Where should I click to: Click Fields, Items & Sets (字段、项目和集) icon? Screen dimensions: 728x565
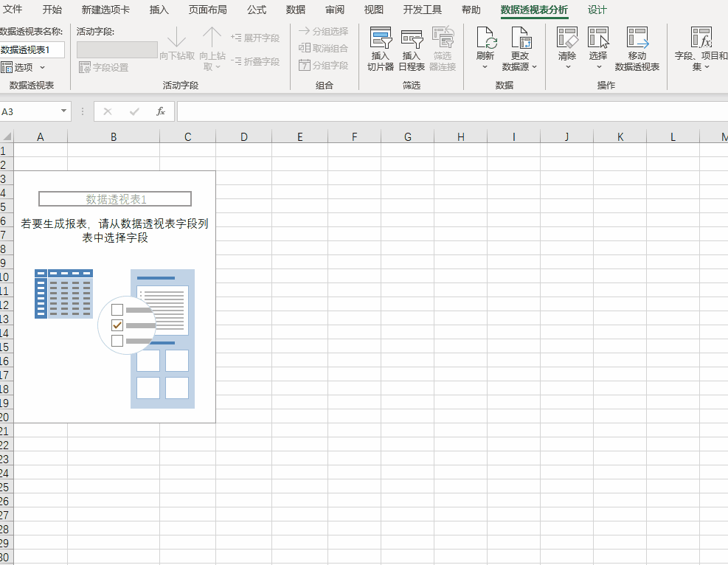701,37
